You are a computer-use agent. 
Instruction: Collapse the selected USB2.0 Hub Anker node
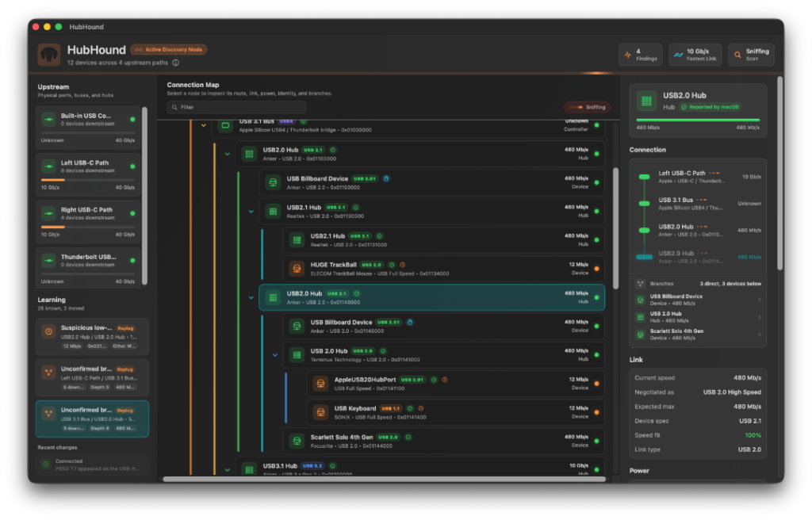[251, 298]
